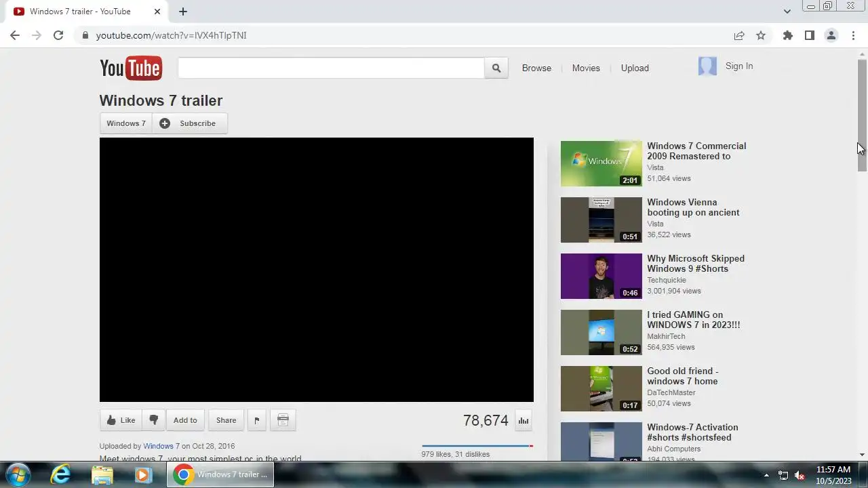Bookmark this tab with star icon
This screenshot has width=868, height=488.
click(x=761, y=35)
